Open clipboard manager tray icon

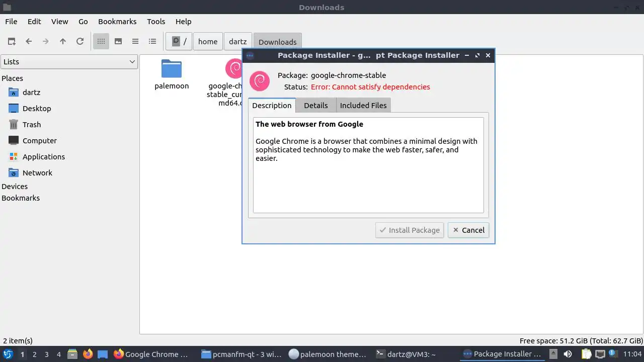586,354
